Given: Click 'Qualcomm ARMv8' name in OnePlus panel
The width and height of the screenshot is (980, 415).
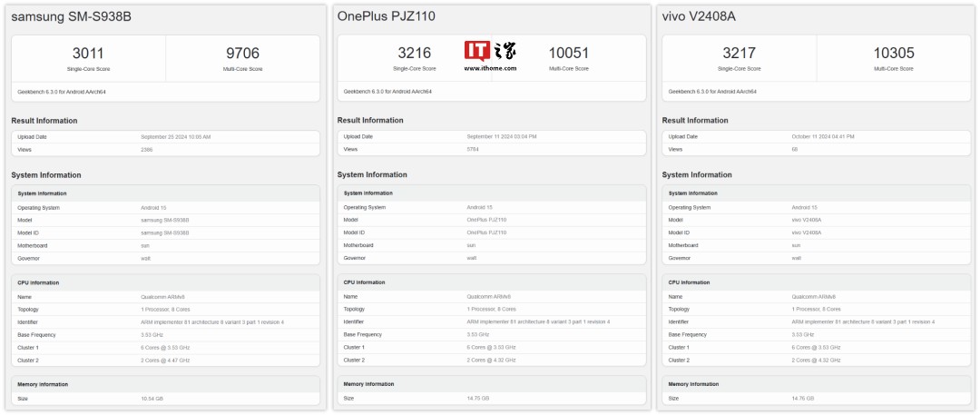Looking at the screenshot, I should pos(488,297).
